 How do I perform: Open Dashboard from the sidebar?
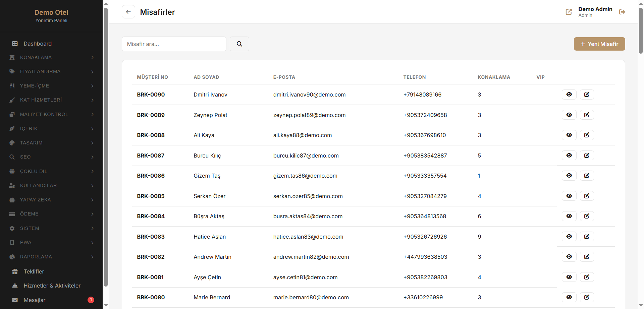tap(38, 44)
